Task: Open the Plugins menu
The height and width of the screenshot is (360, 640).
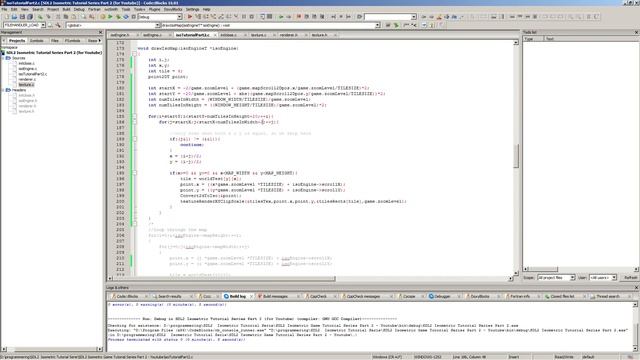Action: point(154,9)
